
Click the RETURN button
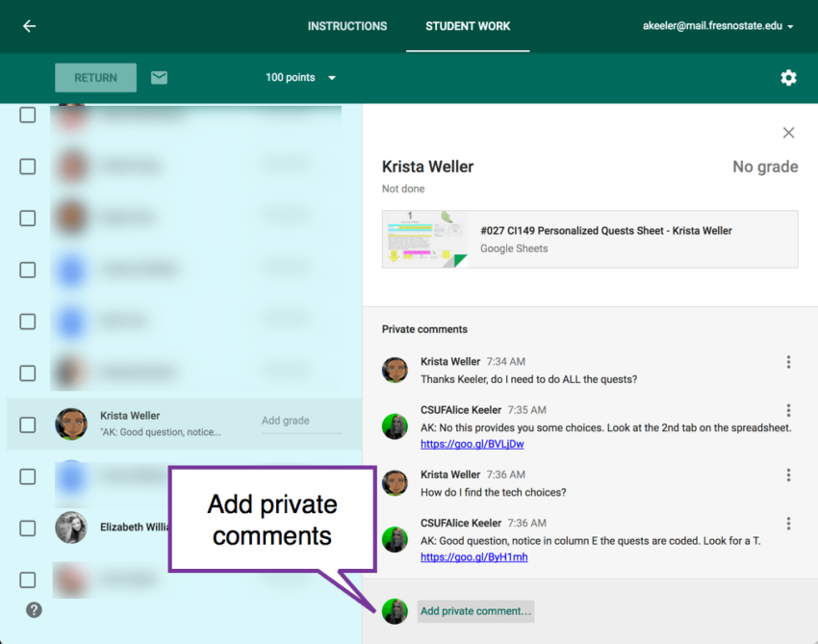96,78
